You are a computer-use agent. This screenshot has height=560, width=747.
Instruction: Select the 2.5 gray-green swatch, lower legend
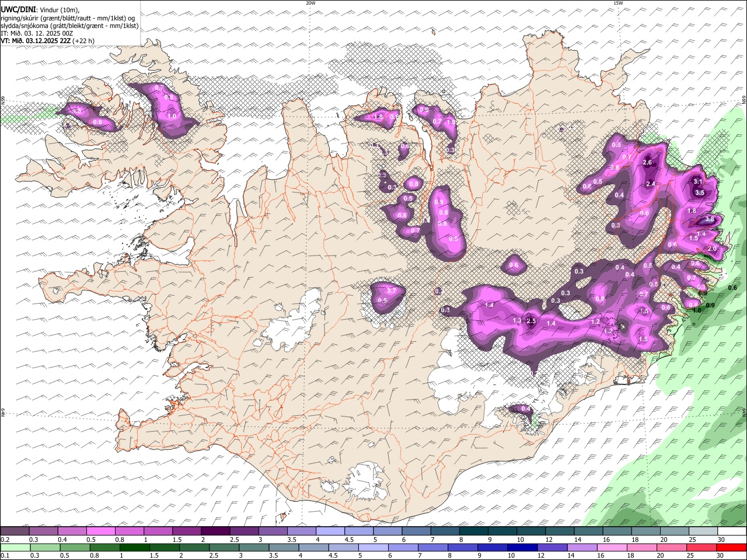(x=224, y=548)
